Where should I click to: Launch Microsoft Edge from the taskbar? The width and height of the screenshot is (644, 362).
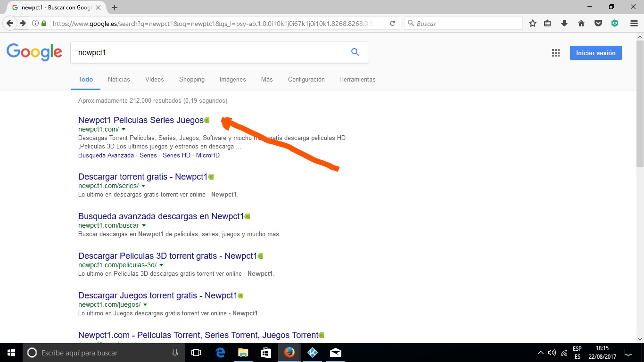220,353
